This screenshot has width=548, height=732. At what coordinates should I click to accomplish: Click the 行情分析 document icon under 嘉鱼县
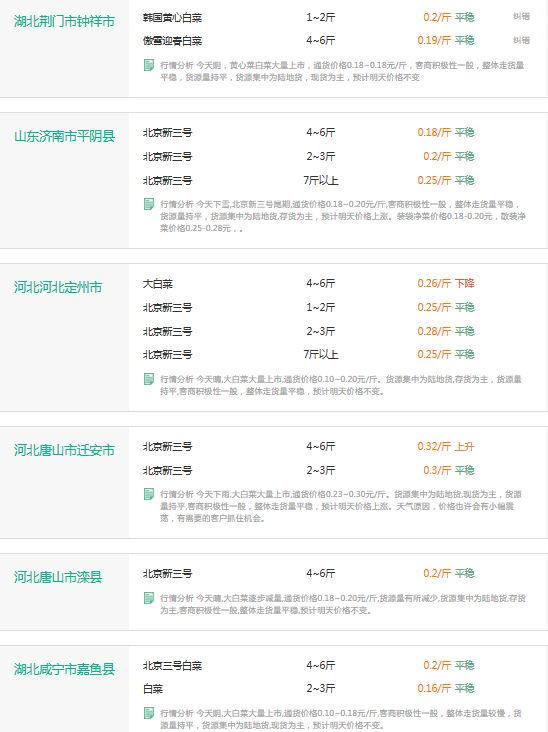click(149, 713)
